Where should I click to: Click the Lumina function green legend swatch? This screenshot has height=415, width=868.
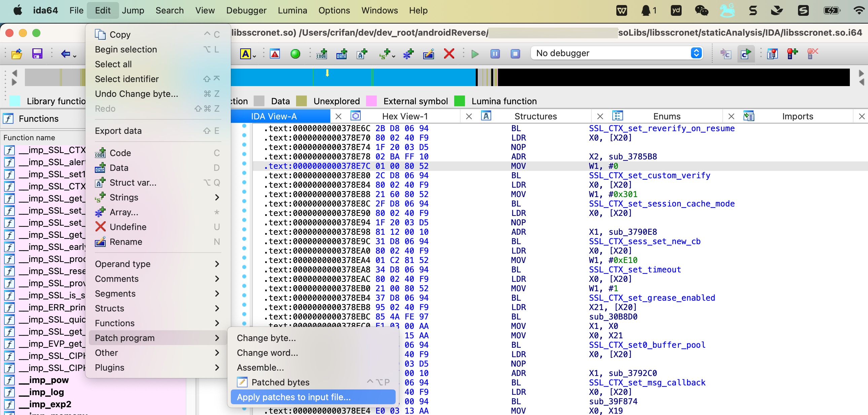[460, 101]
